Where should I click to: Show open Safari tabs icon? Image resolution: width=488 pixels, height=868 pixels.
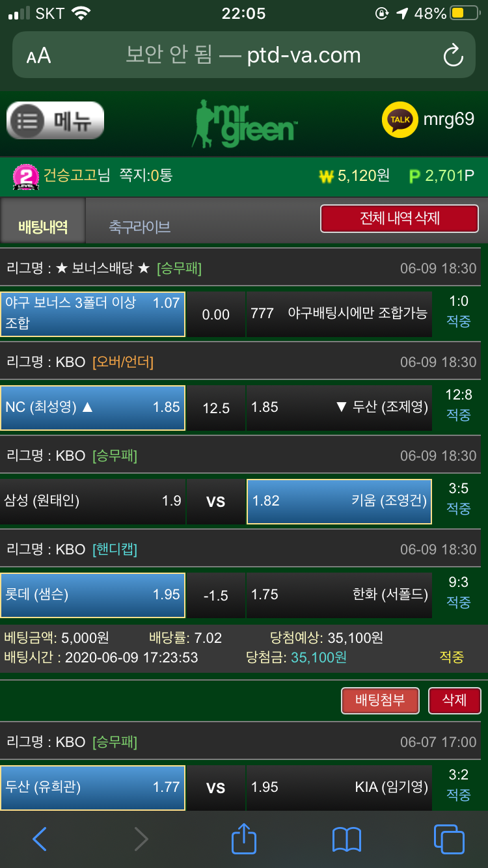pyautogui.click(x=449, y=839)
